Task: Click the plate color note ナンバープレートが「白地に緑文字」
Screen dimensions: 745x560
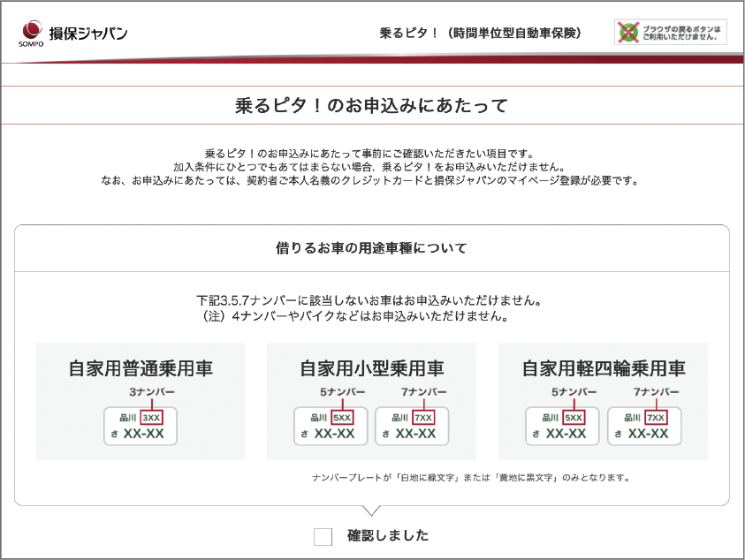Action: click(471, 478)
